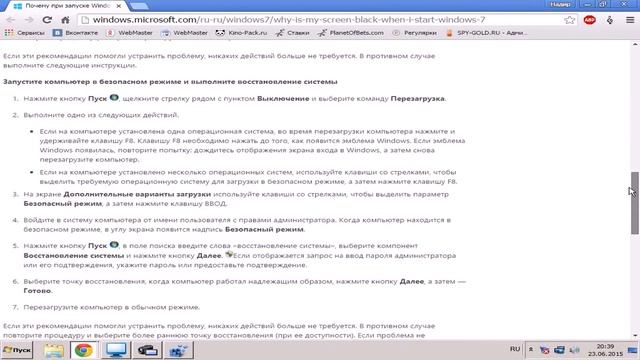
Task: Click the bold word Готово
Action: (37, 291)
